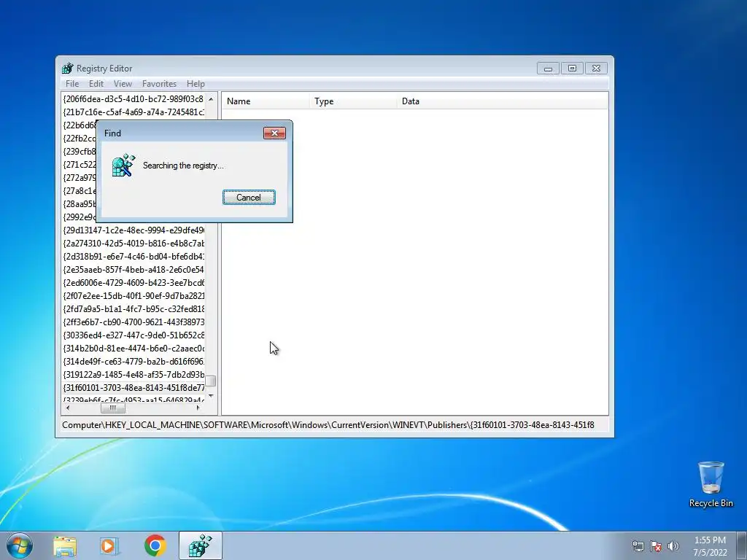Click Registry Editor taskbar button

[200, 545]
